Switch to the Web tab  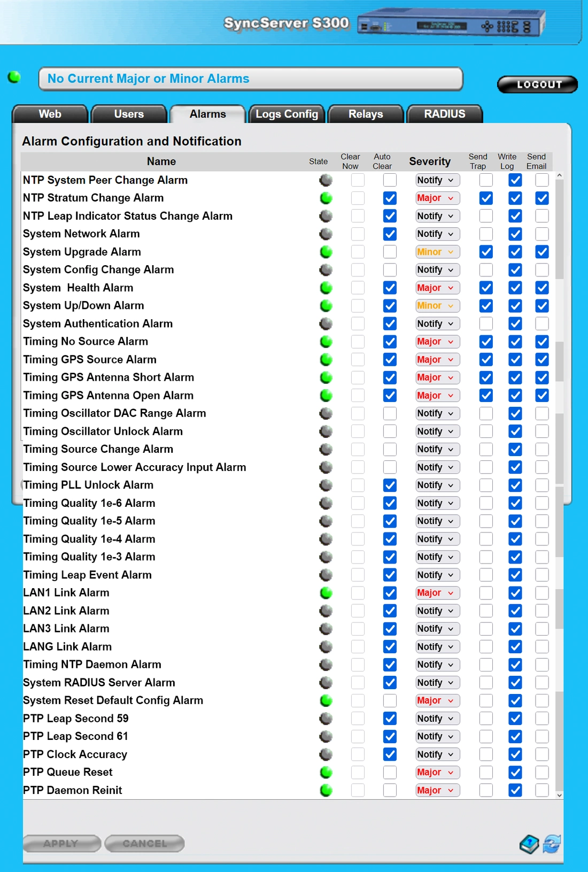tap(50, 114)
